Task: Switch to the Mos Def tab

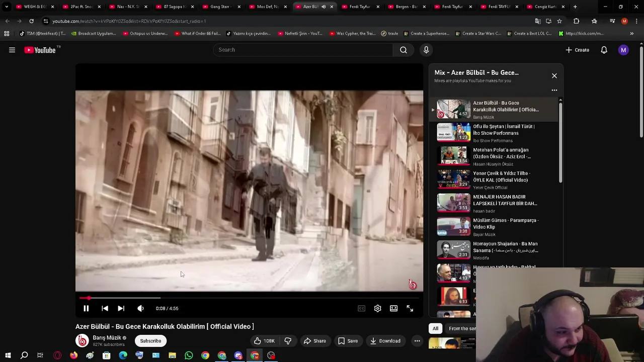Action: tap(267, 7)
